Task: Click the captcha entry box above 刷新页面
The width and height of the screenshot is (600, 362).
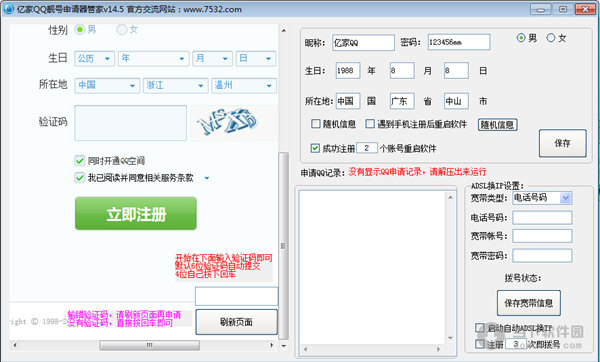Action: tap(236, 296)
